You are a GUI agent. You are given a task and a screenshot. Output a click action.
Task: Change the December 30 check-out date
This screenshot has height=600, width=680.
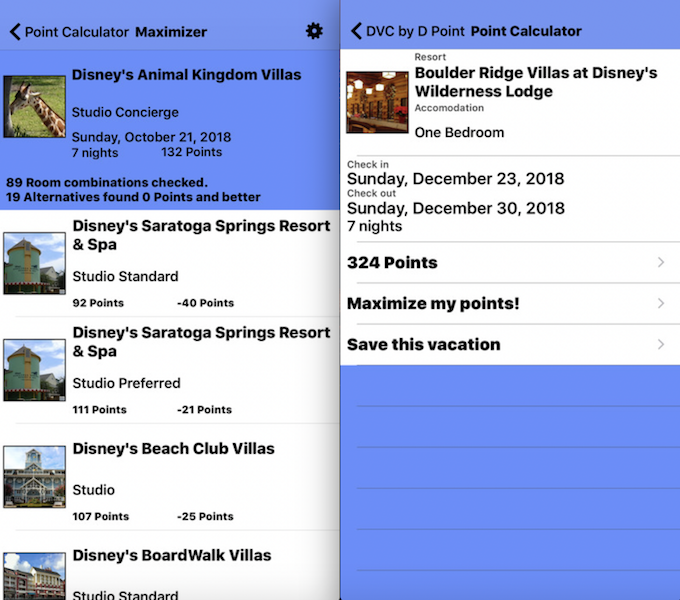[x=456, y=208]
